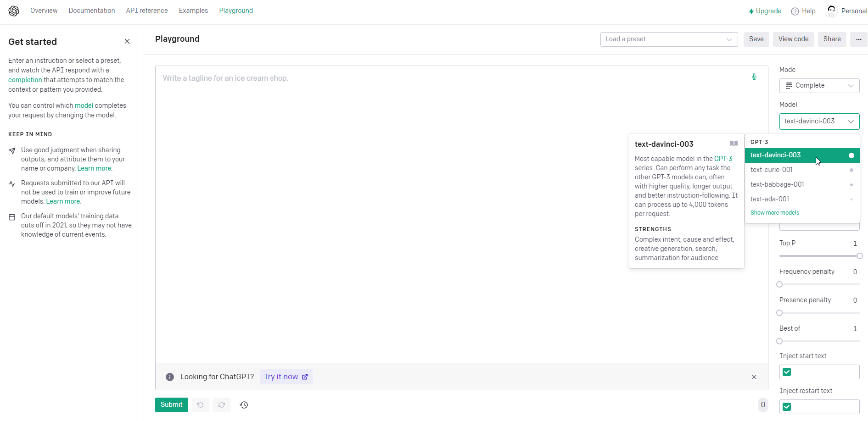Click the Presence penalty value 0
Image resolution: width=868 pixels, height=421 pixels.
pyautogui.click(x=855, y=300)
